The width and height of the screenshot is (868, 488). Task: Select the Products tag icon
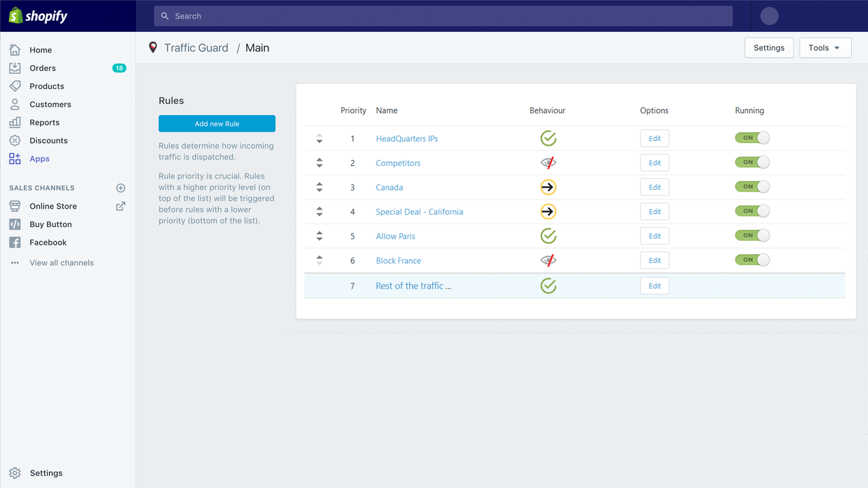click(x=15, y=86)
